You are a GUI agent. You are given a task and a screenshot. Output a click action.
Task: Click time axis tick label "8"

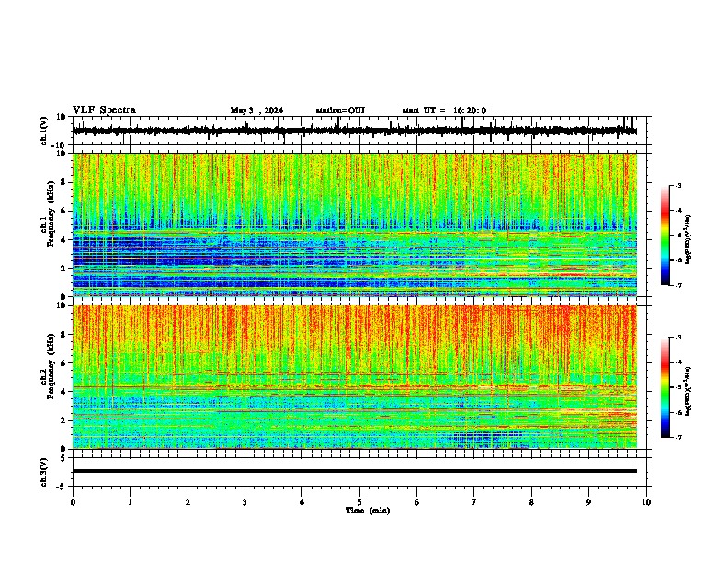pyautogui.click(x=531, y=502)
